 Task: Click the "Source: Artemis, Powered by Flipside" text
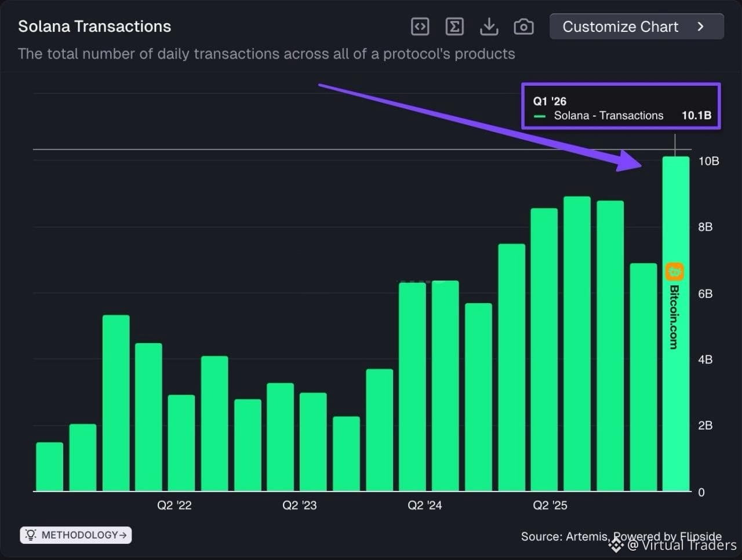coord(621,536)
